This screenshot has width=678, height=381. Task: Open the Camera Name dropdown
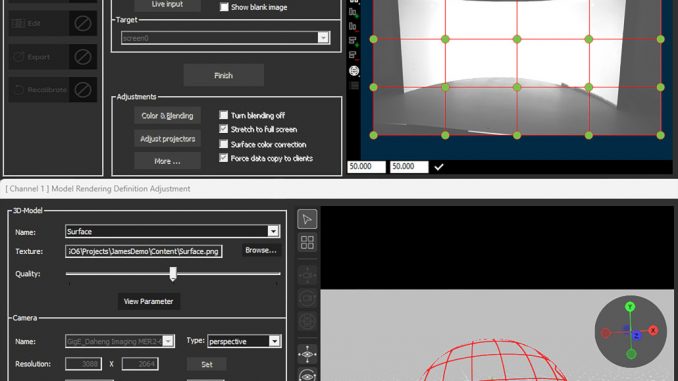(x=168, y=341)
